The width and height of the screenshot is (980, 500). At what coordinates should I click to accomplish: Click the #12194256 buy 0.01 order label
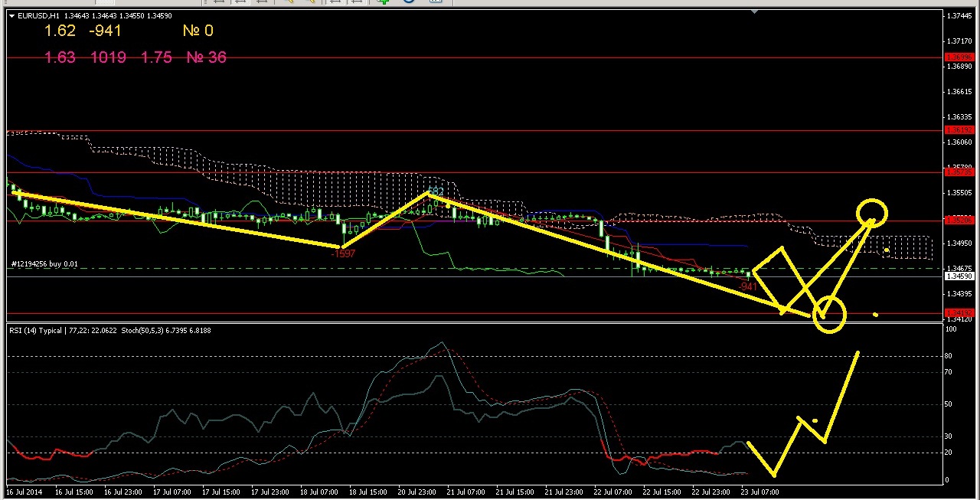click(44, 264)
